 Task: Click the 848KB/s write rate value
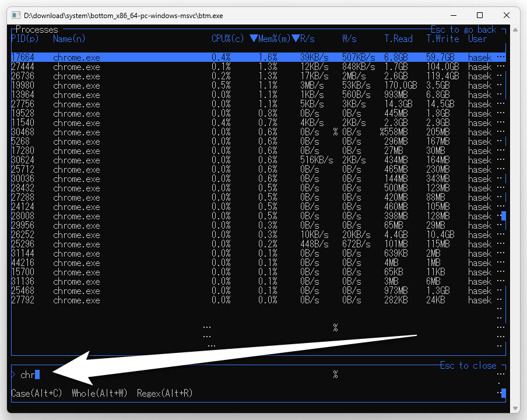coord(359,66)
